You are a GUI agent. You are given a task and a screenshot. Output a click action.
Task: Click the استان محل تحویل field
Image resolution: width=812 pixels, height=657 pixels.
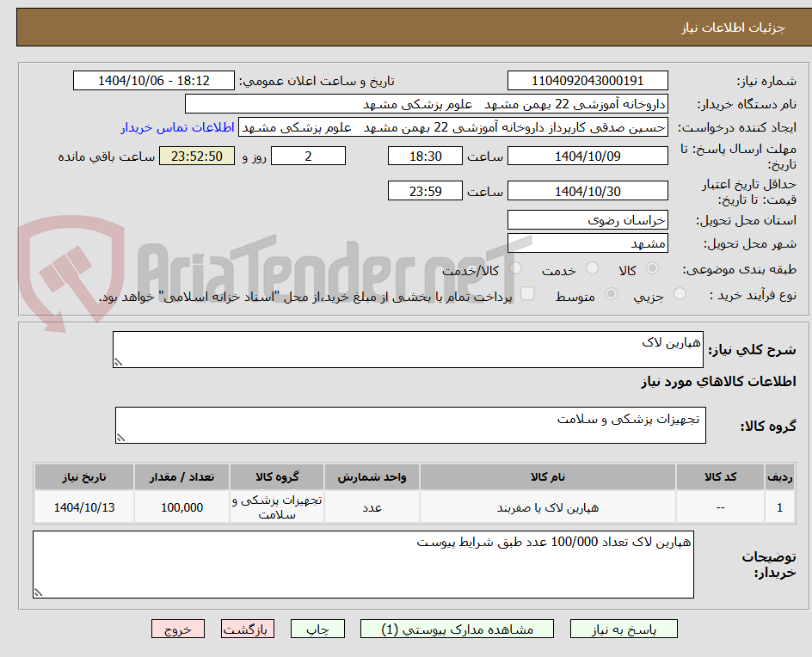click(x=587, y=219)
